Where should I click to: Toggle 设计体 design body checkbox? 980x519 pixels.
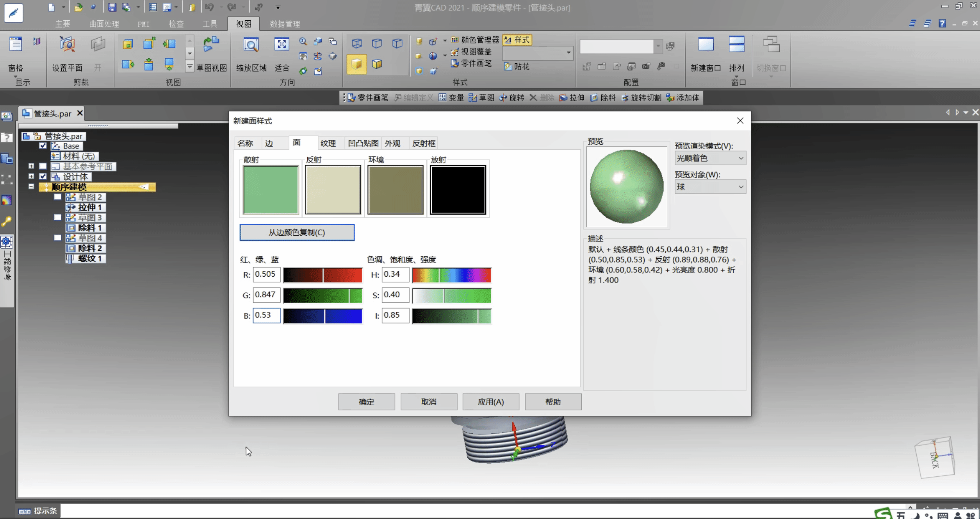tap(43, 176)
